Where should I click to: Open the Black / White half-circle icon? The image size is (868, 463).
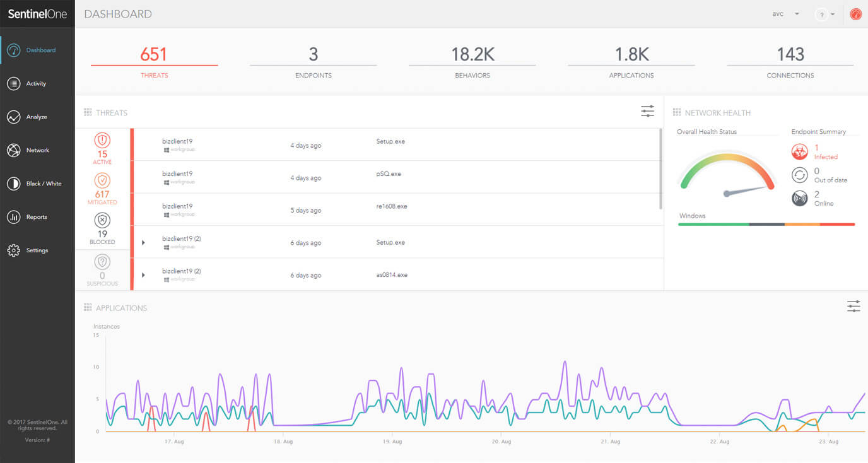13,184
